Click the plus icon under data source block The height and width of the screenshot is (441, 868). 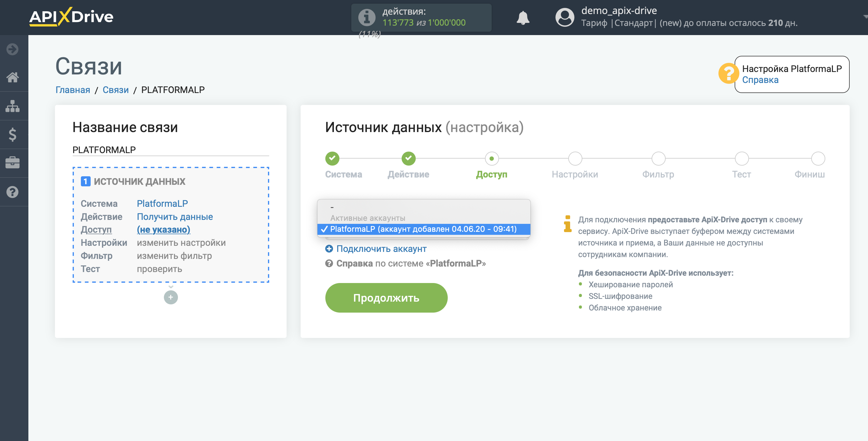(x=171, y=297)
